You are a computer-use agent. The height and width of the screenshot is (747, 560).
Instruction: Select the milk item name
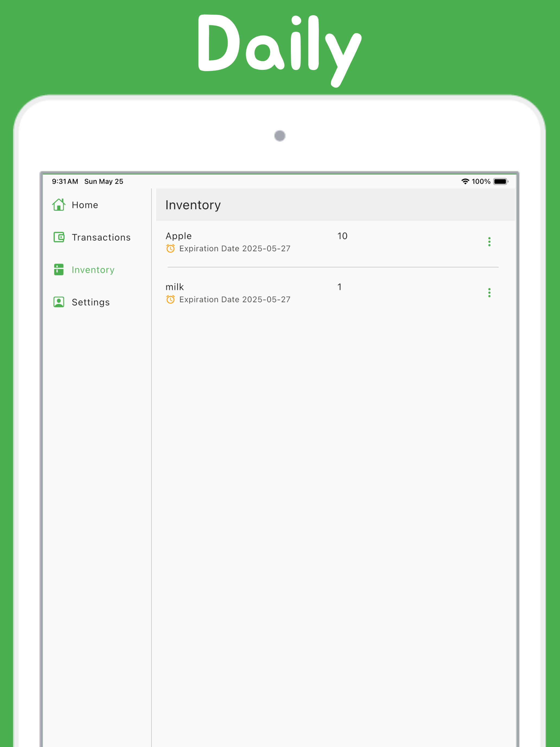[174, 287]
